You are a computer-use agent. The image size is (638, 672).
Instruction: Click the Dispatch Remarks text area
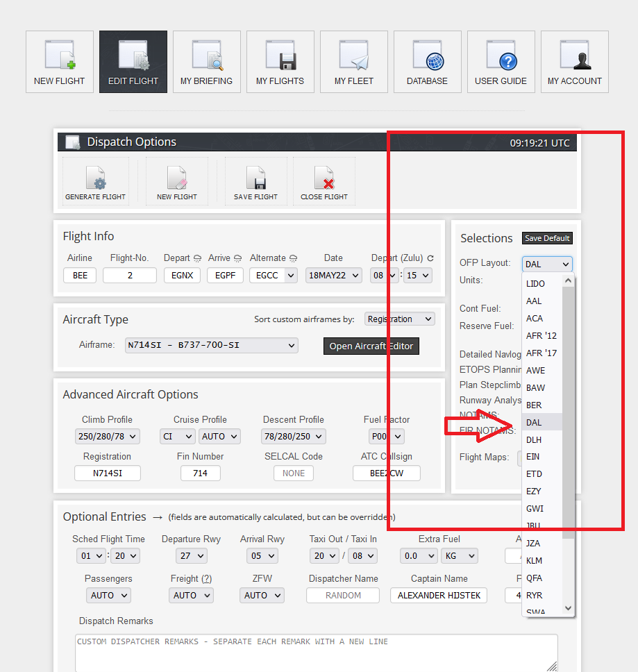pos(316,653)
